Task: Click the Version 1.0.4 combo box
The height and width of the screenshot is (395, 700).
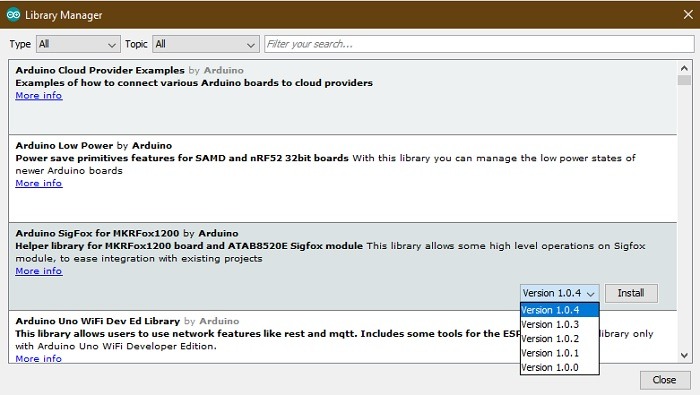Action: pyautogui.click(x=559, y=293)
